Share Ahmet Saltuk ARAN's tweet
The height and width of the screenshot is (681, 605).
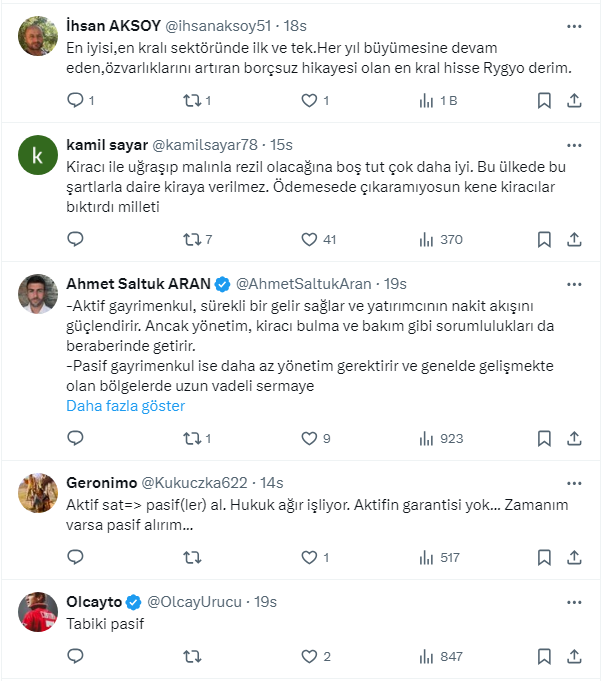(574, 438)
